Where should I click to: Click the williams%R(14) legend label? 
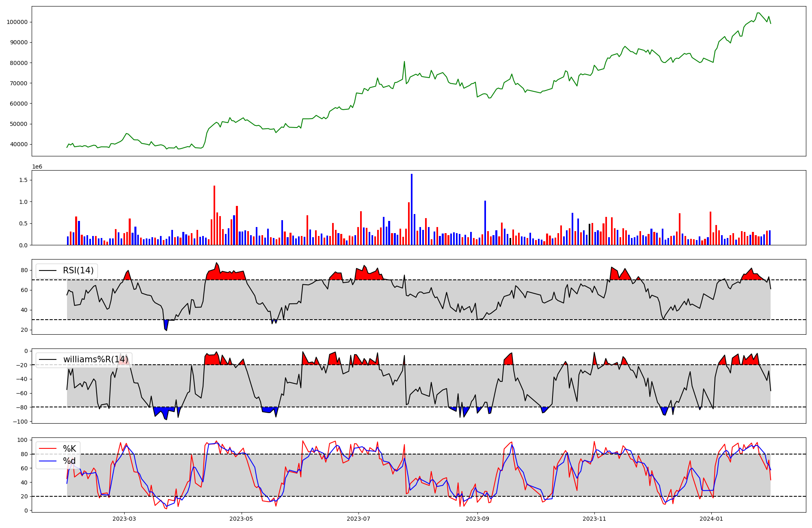pyautogui.click(x=95, y=359)
